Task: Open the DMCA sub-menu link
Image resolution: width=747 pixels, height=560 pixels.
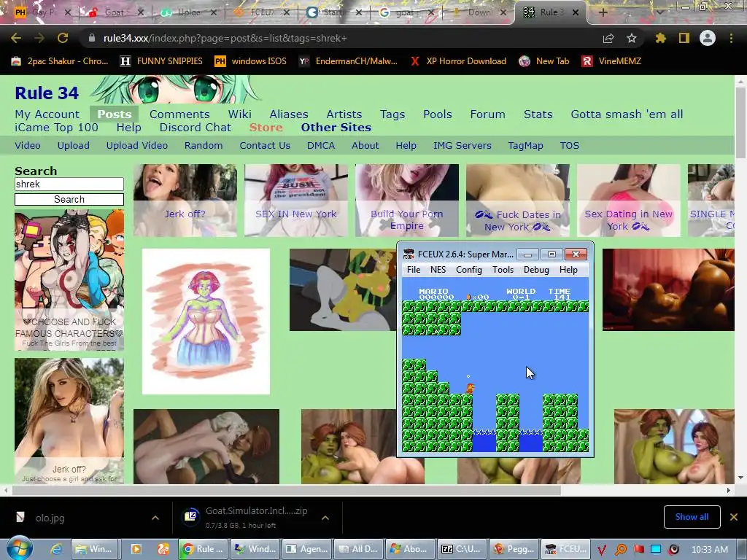Action: tap(321, 146)
